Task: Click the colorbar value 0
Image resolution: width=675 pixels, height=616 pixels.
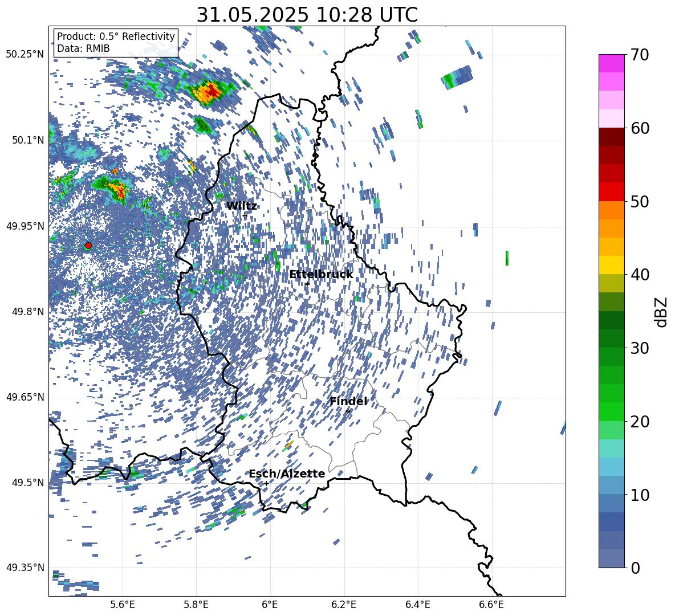Action: pyautogui.click(x=635, y=568)
